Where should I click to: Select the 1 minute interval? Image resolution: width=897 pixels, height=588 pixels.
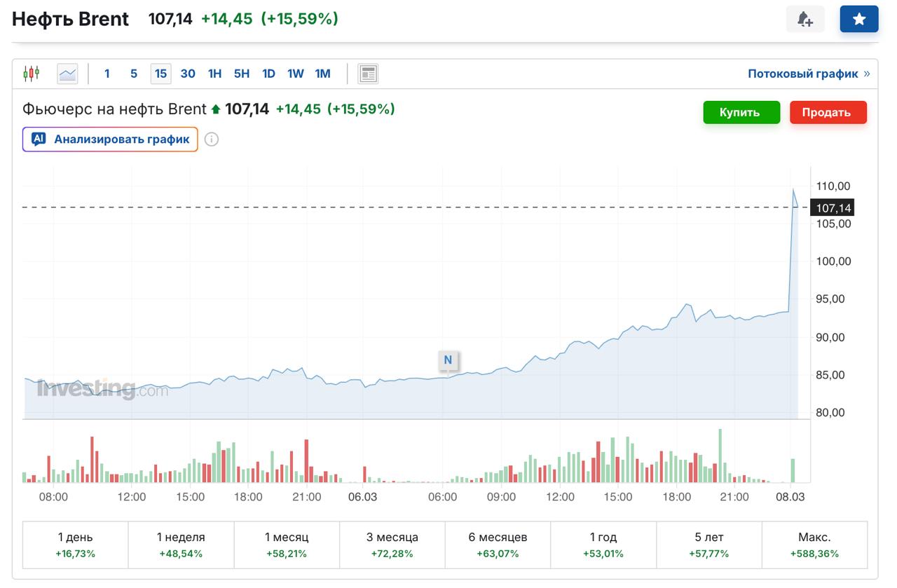click(x=107, y=74)
